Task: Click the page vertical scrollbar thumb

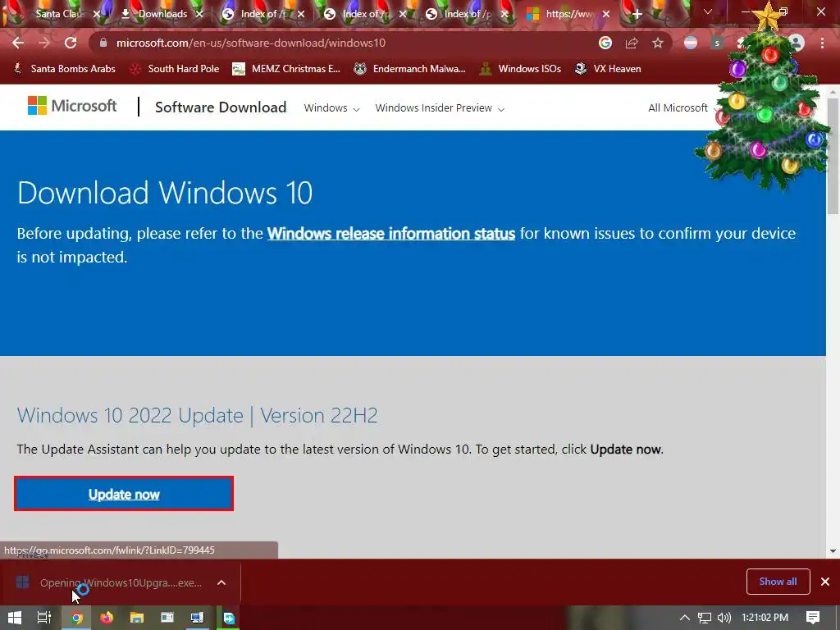Action: pos(833,157)
